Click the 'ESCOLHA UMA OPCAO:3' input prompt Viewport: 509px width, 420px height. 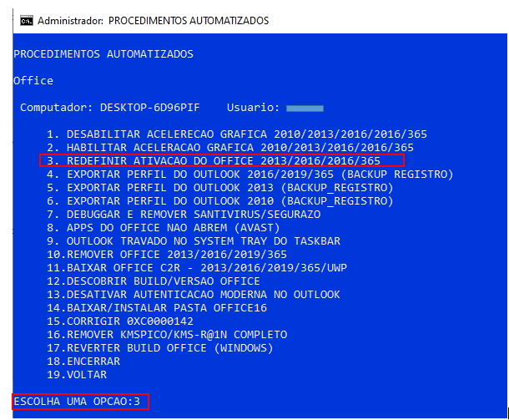77,402
